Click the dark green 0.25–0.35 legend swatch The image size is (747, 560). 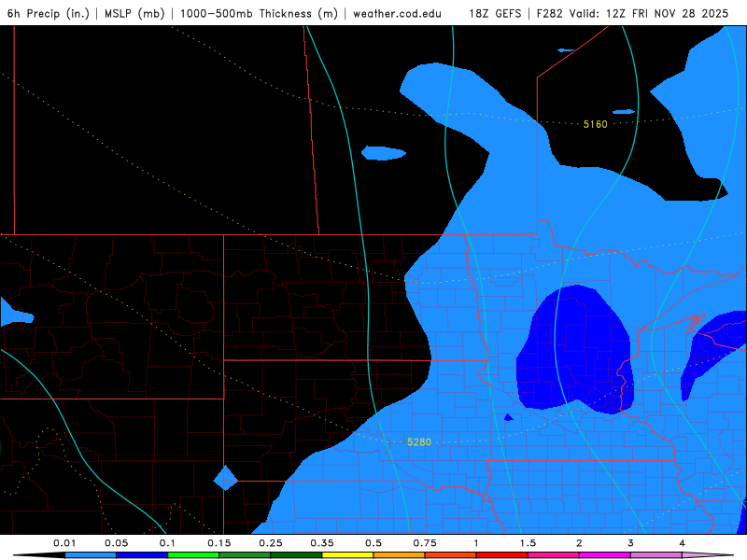point(296,555)
